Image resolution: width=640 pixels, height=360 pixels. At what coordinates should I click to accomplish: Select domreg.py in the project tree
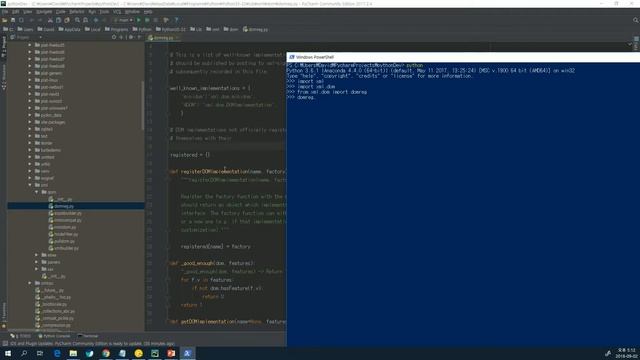point(76,206)
